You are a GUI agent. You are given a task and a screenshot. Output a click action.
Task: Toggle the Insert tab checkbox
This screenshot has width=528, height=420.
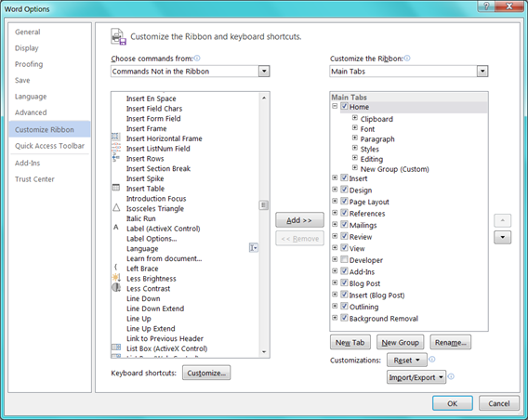tap(344, 177)
